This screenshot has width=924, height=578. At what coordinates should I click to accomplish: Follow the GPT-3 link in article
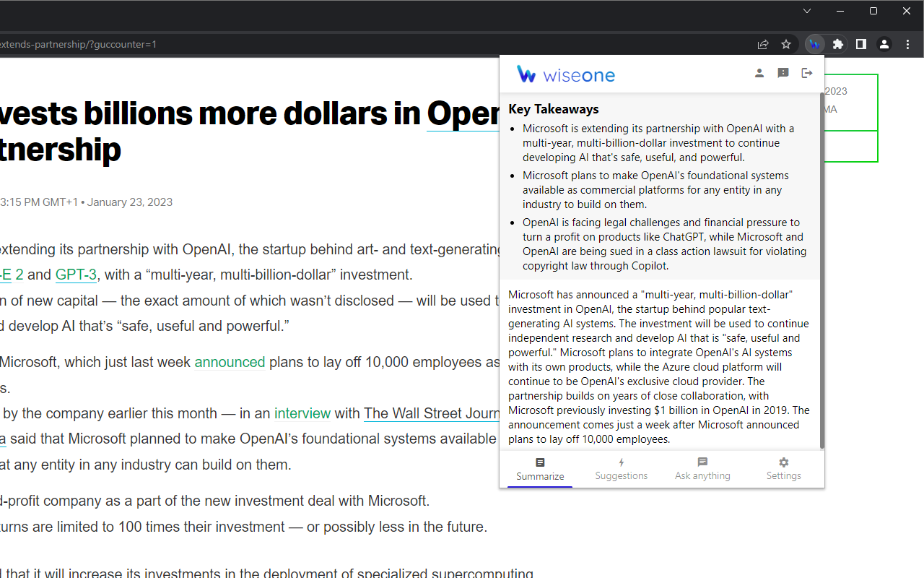[x=76, y=275]
